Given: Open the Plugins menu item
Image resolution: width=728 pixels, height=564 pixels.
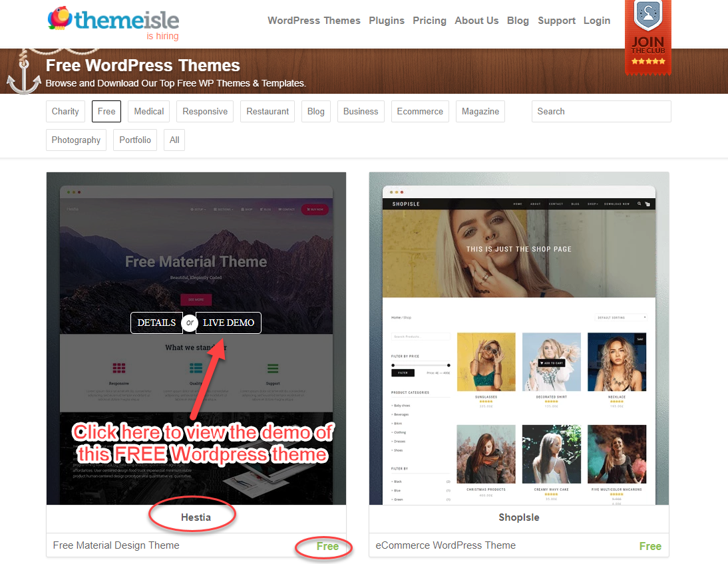Looking at the screenshot, I should coord(386,21).
